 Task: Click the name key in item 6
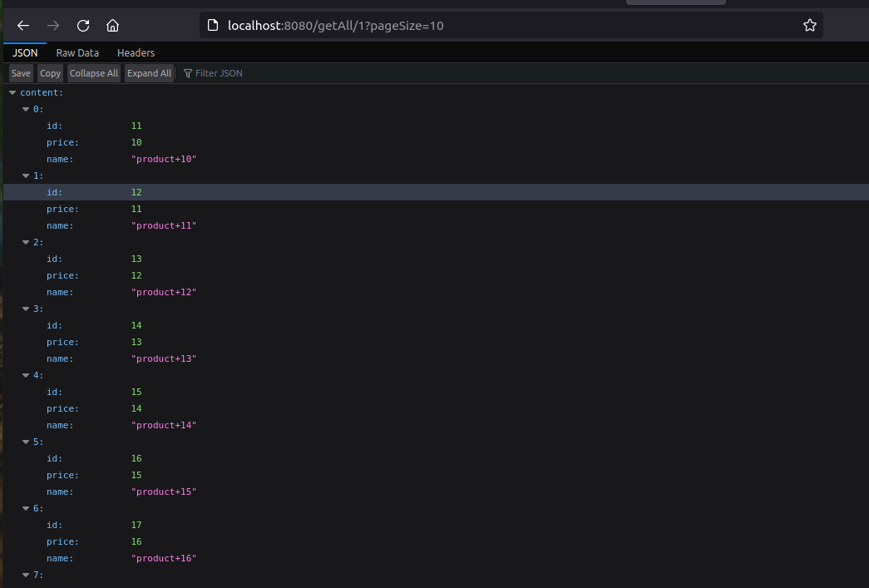(60, 558)
